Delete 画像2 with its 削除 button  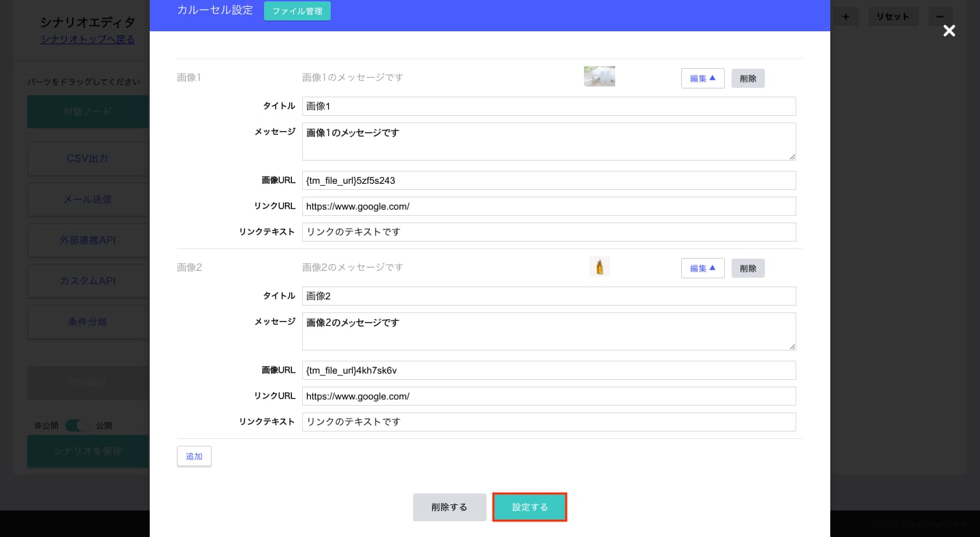click(x=748, y=268)
